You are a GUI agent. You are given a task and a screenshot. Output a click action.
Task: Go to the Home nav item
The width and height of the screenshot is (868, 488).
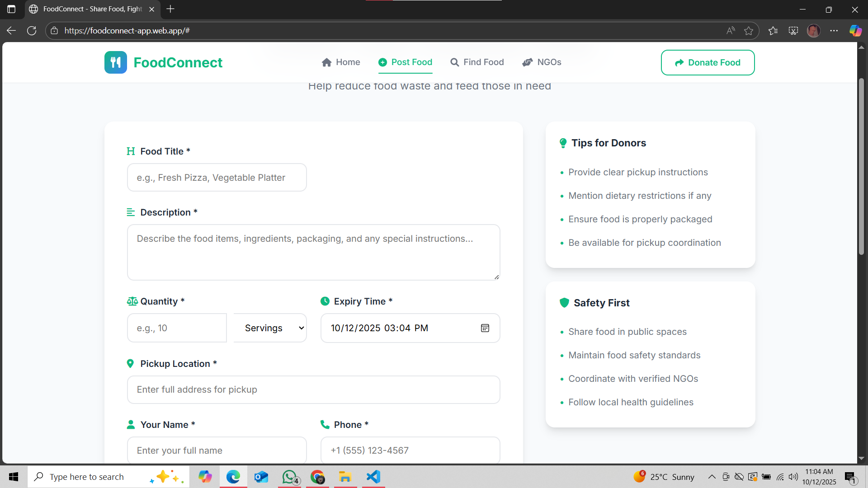341,62
